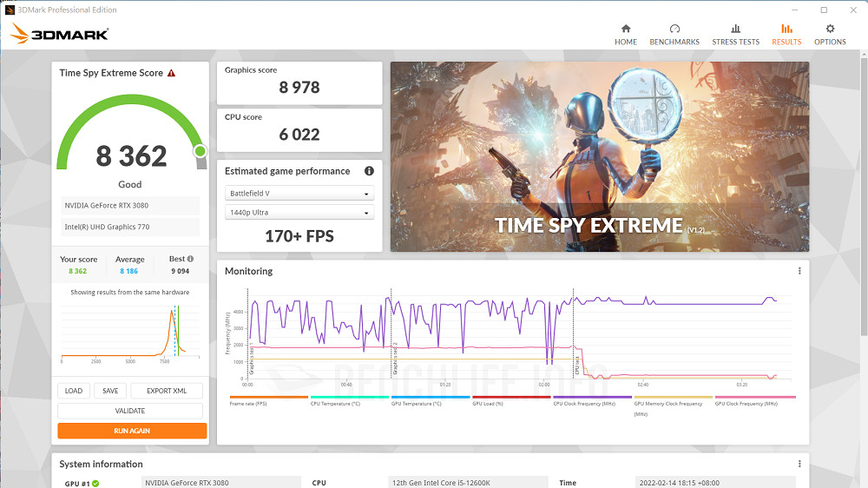This screenshot has width=868, height=488.
Task: Click the green score gauge handle
Action: click(200, 151)
